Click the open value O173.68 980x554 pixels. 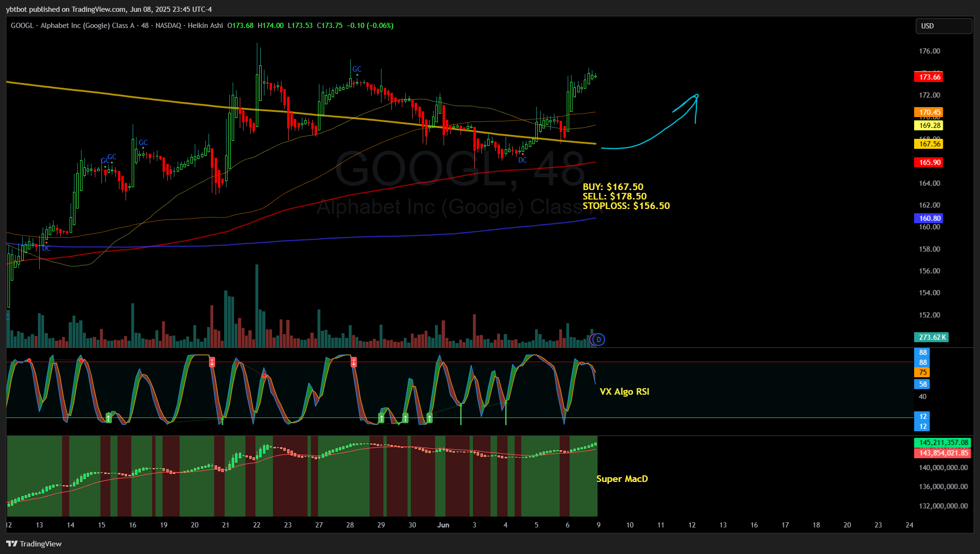tap(240, 26)
